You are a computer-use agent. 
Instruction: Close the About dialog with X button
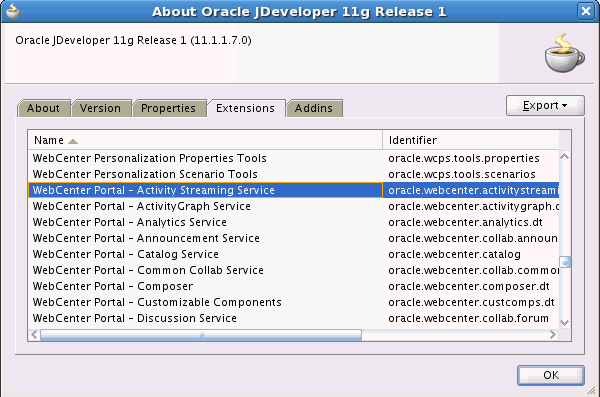pyautogui.click(x=585, y=11)
